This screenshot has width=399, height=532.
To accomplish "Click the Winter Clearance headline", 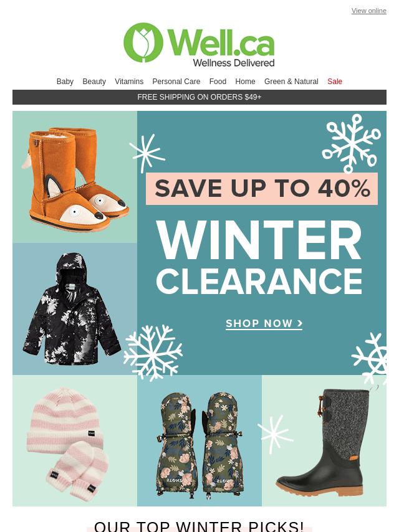I will coord(259,257).
